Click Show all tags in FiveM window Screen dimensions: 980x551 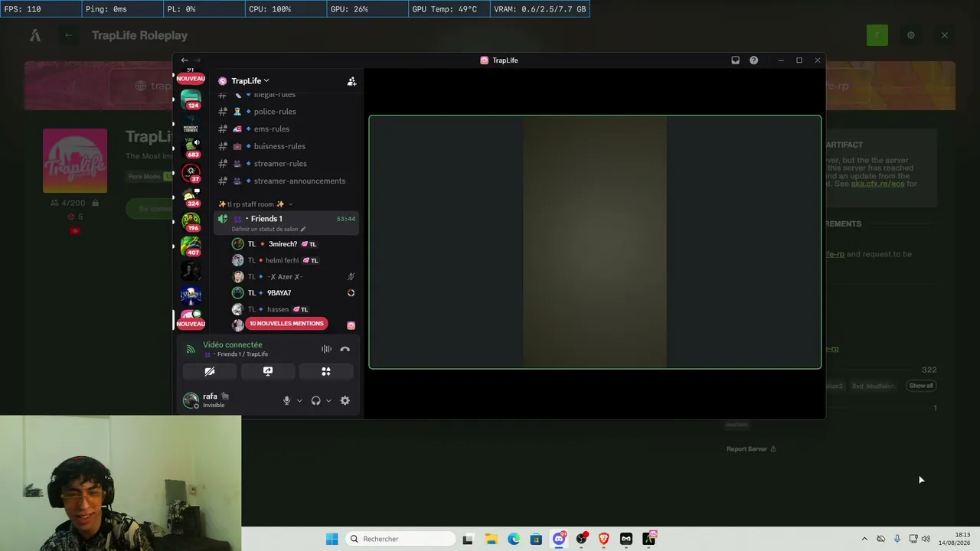click(x=921, y=386)
